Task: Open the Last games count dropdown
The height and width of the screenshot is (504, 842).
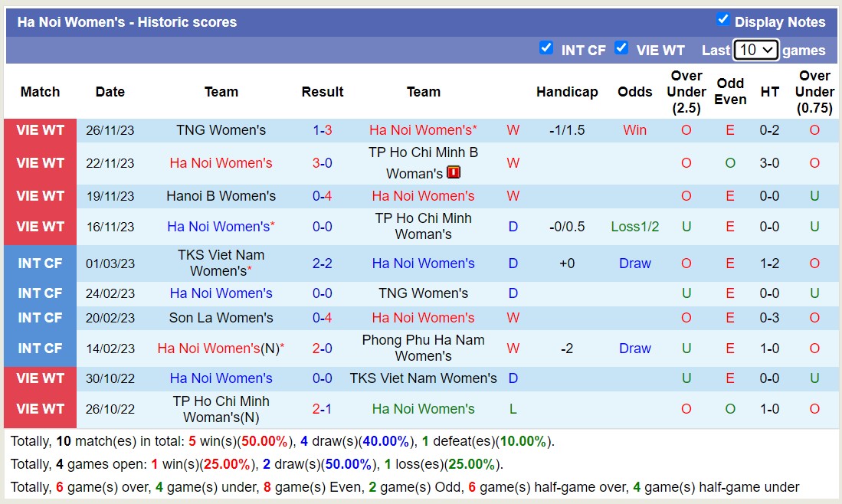Action: click(x=755, y=49)
